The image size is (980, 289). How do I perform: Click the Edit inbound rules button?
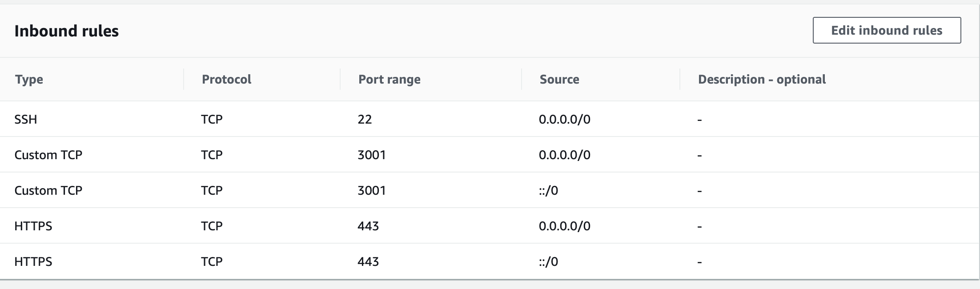(x=887, y=30)
